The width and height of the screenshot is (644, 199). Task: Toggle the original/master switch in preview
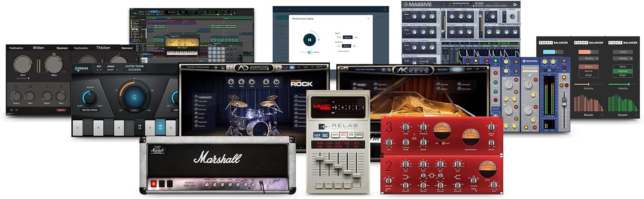click(310, 52)
